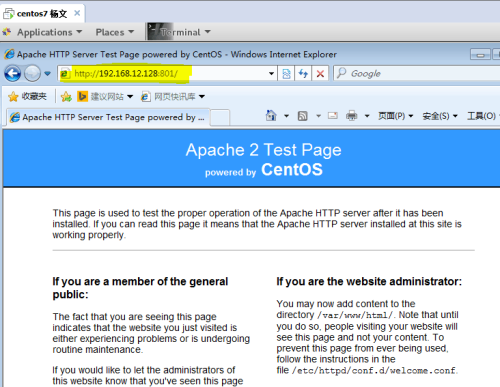Image resolution: width=500 pixels, height=387 pixels.
Task: Select the centos7 杨文 VM tab
Action: [42, 13]
